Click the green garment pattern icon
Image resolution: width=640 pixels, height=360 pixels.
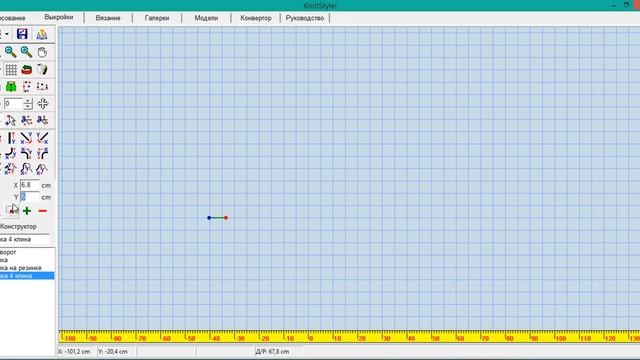click(x=11, y=87)
